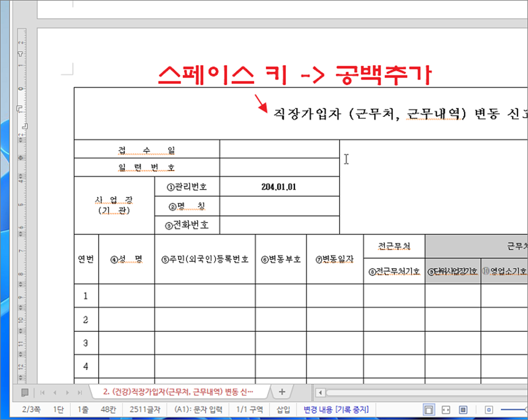Select the fit-page view icon in the status bar
The width and height of the screenshot is (528, 420).
click(x=463, y=409)
